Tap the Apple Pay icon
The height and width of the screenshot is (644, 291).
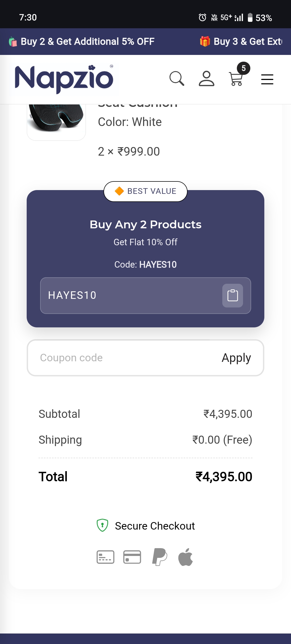(186, 557)
